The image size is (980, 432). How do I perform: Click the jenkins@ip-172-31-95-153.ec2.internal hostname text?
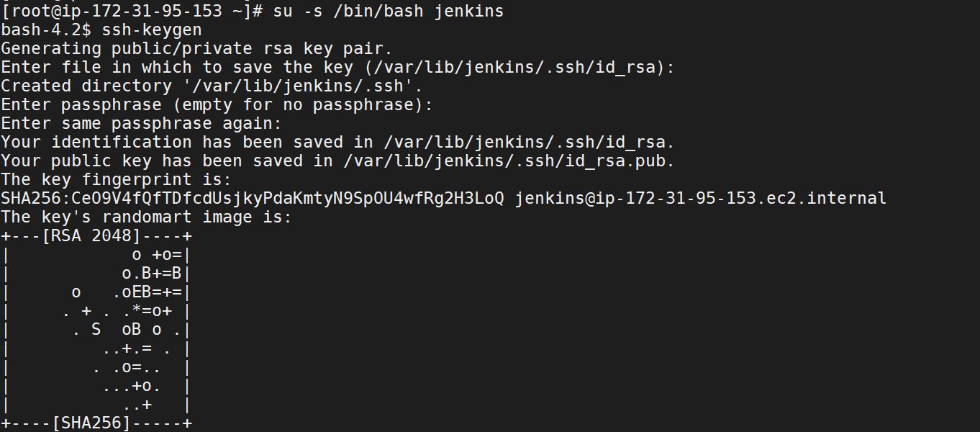coord(701,199)
